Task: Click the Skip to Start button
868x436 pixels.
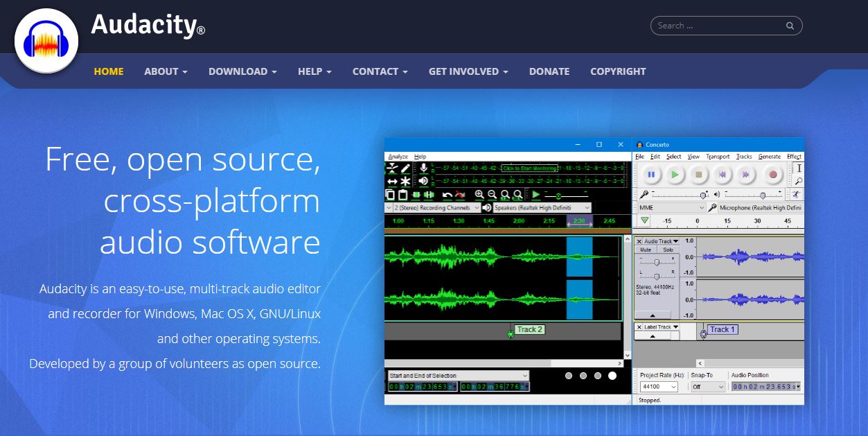Action: coord(723,175)
